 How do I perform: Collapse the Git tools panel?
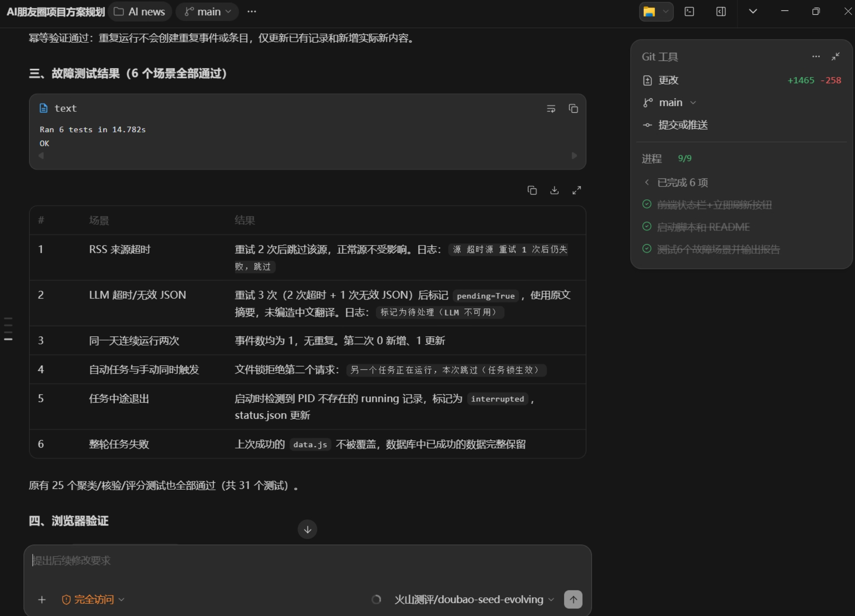[836, 57]
